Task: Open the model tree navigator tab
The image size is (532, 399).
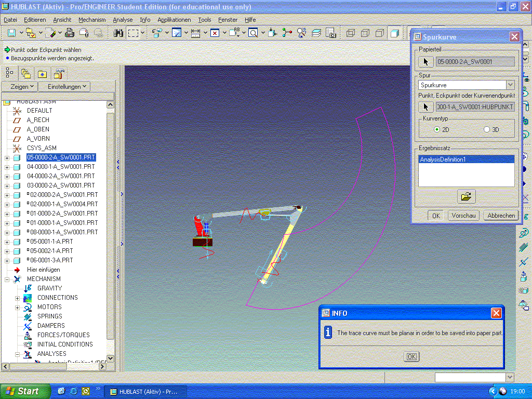Action: pyautogui.click(x=9, y=73)
